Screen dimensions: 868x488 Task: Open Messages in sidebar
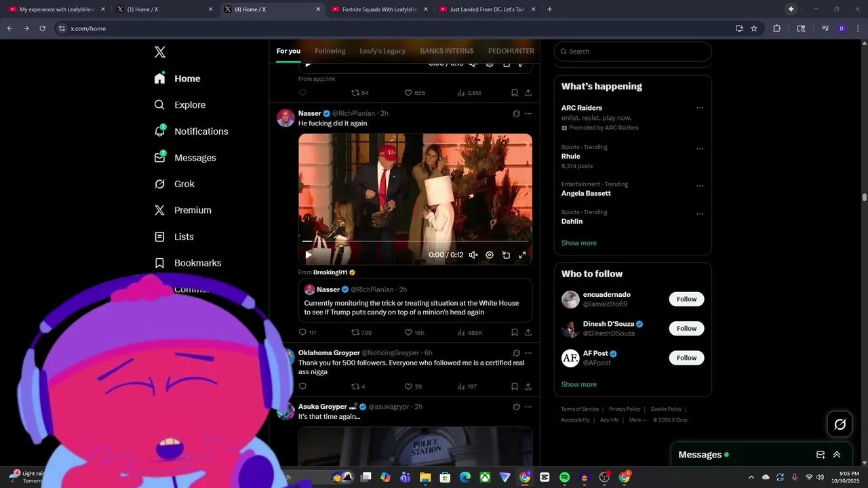click(x=186, y=158)
